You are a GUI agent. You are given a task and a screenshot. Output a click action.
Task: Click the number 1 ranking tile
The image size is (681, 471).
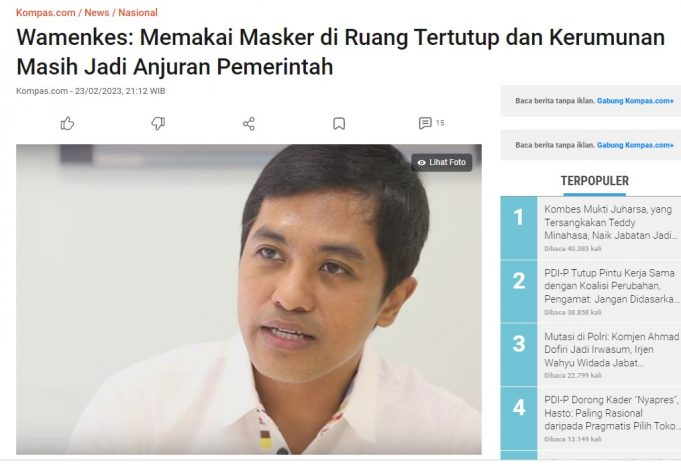(519, 228)
